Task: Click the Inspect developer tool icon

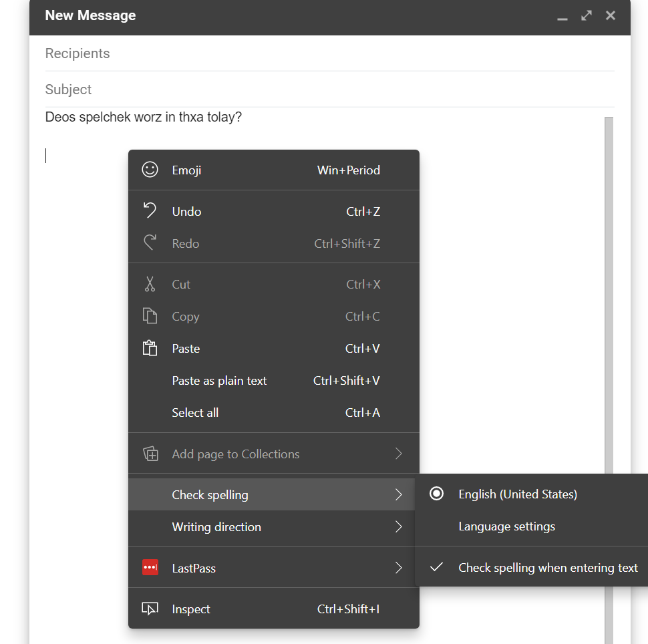Action: pos(150,609)
